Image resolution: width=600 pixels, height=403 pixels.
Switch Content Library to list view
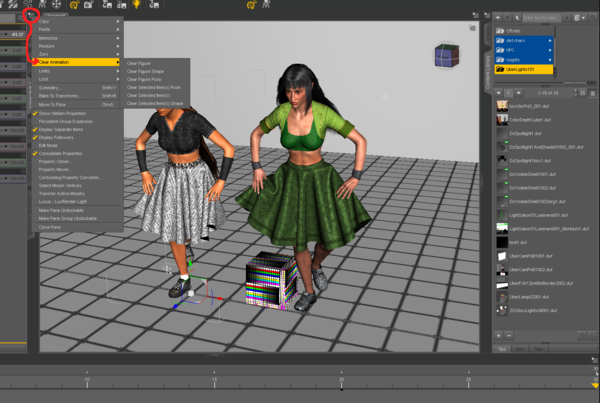point(592,93)
